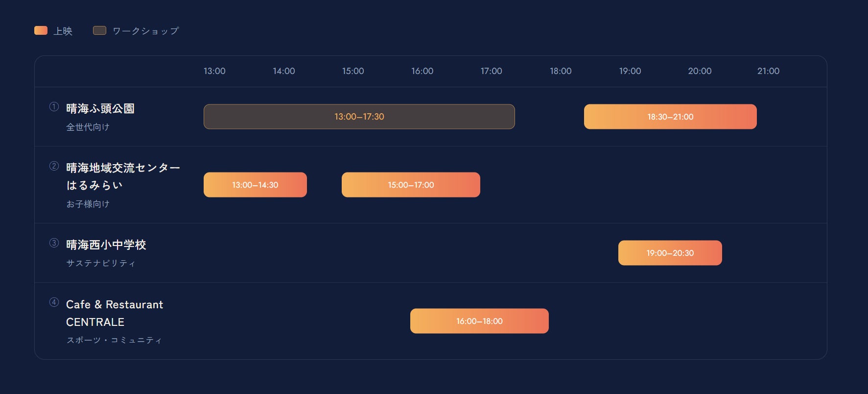Viewport: 868px width, 394px height.
Task: Click the orange 上映 legend swatch
Action: tap(41, 30)
